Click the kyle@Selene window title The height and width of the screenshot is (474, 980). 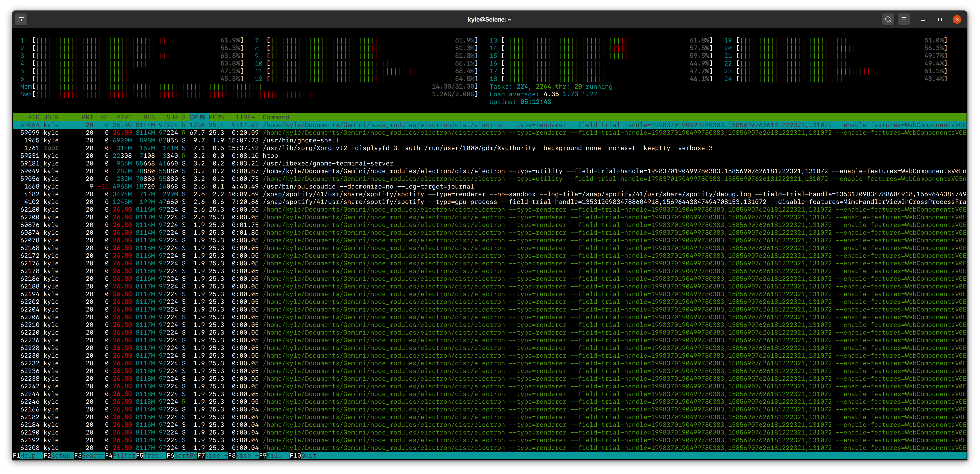point(489,19)
